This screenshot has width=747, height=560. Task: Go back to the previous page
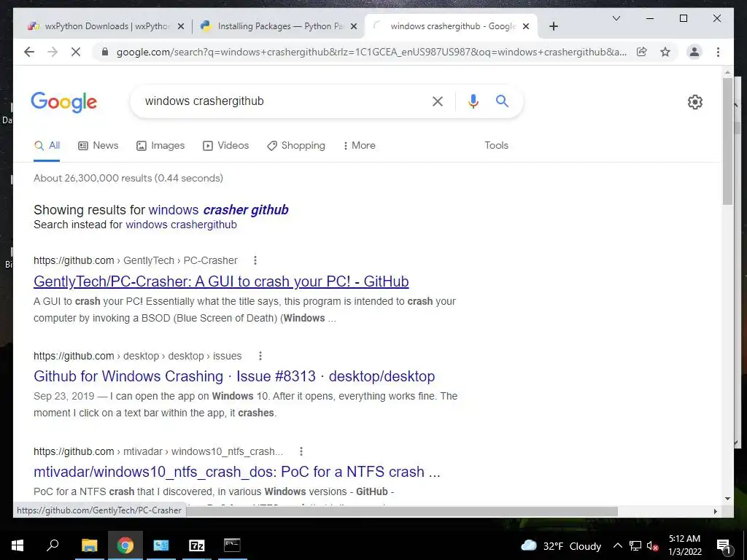29,52
